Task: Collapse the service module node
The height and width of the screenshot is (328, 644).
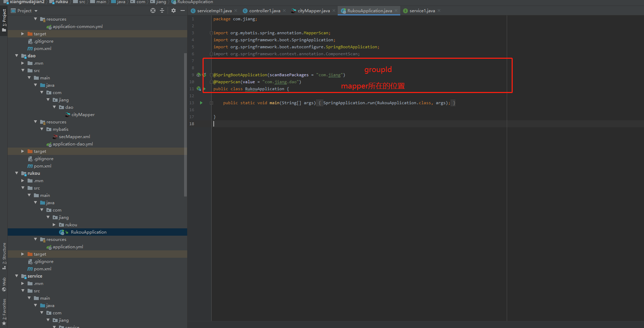Action: 16,276
